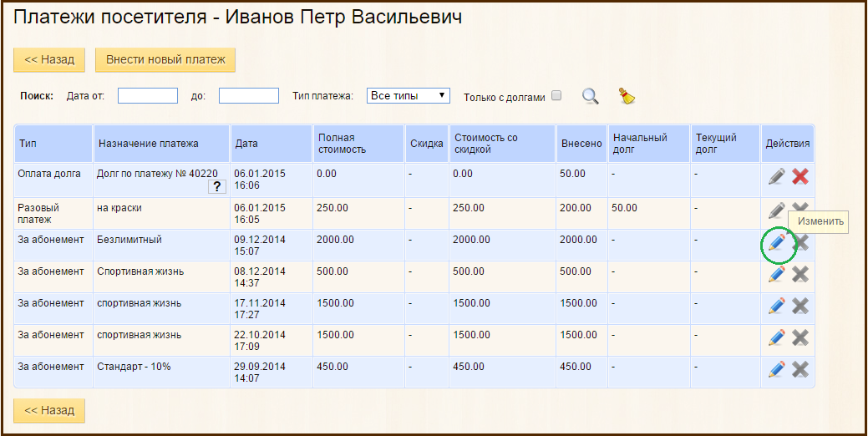Delete the 08.12.2014 'Спортивная жизнь' payment
This screenshot has width=868, height=436.
click(799, 274)
